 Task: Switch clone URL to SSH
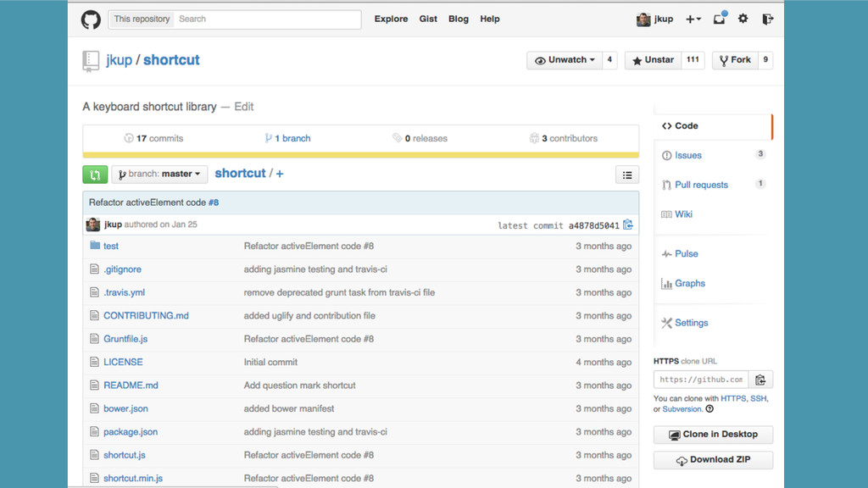pos(759,398)
